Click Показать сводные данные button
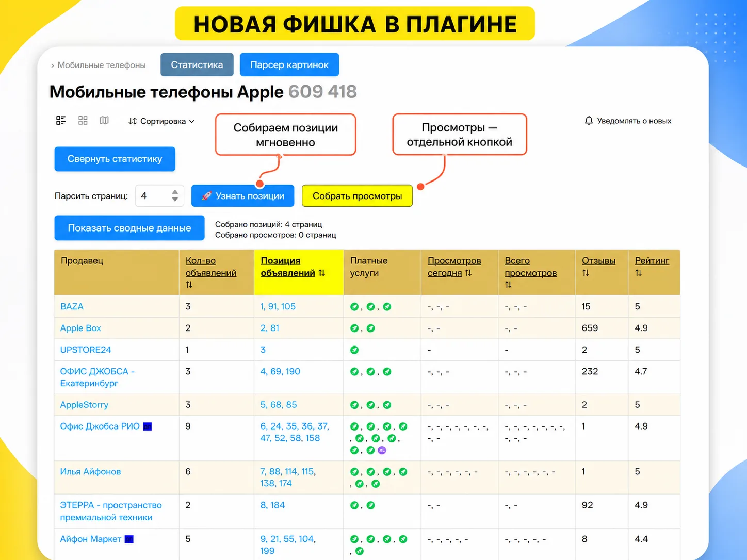The height and width of the screenshot is (560, 747). click(129, 228)
